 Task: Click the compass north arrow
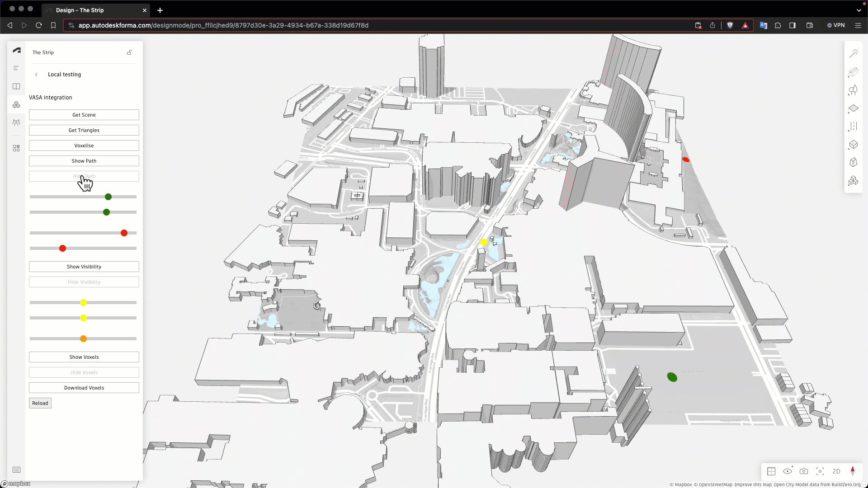pyautogui.click(x=852, y=471)
